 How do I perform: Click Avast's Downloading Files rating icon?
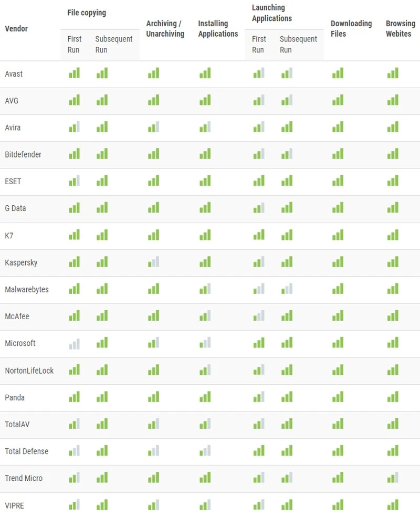coord(338,74)
